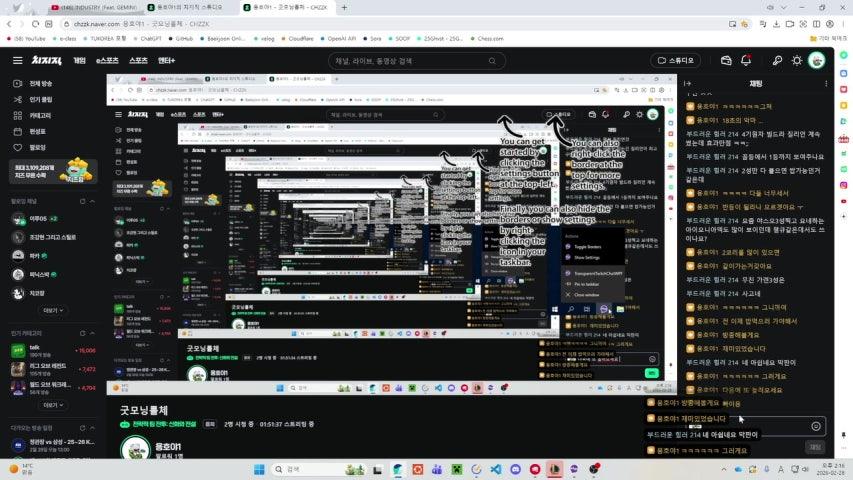
Task: Open the 게임 menu
Action: pos(79,60)
